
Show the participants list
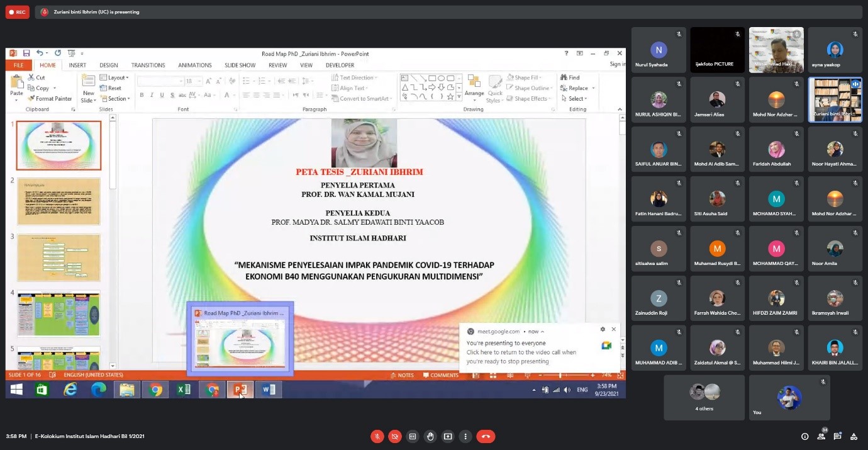[x=821, y=436]
